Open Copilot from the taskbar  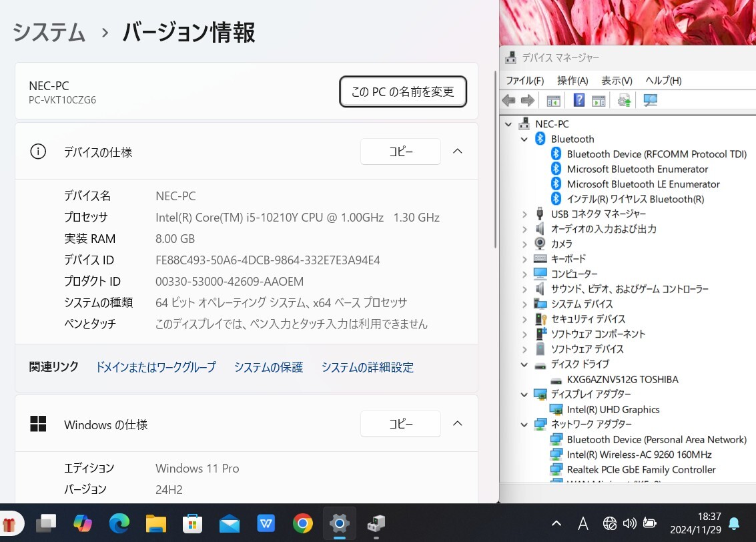point(83,523)
